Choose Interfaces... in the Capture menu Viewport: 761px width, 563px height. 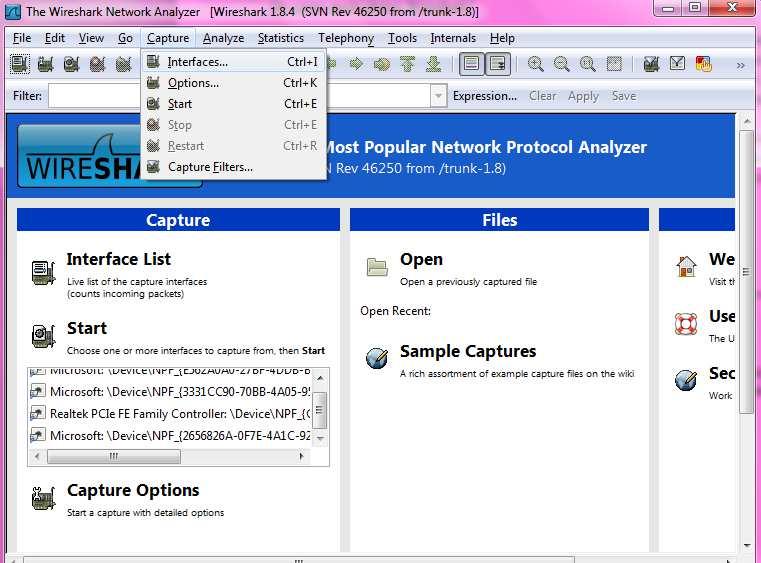click(x=233, y=62)
